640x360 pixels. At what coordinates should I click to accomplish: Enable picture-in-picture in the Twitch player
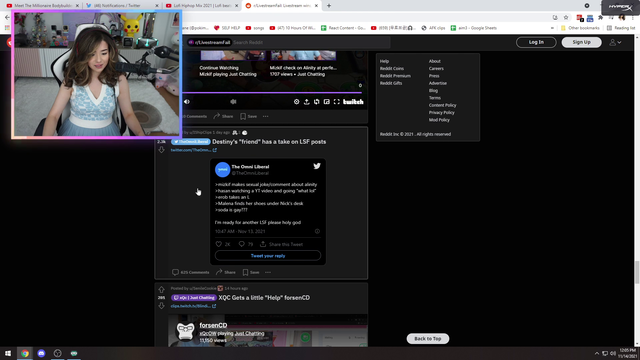(327, 102)
